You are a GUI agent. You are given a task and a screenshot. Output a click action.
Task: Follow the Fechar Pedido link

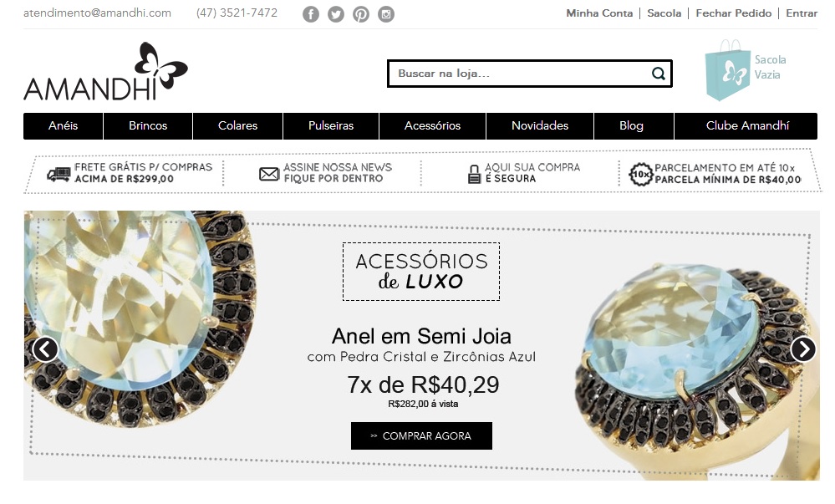[733, 13]
